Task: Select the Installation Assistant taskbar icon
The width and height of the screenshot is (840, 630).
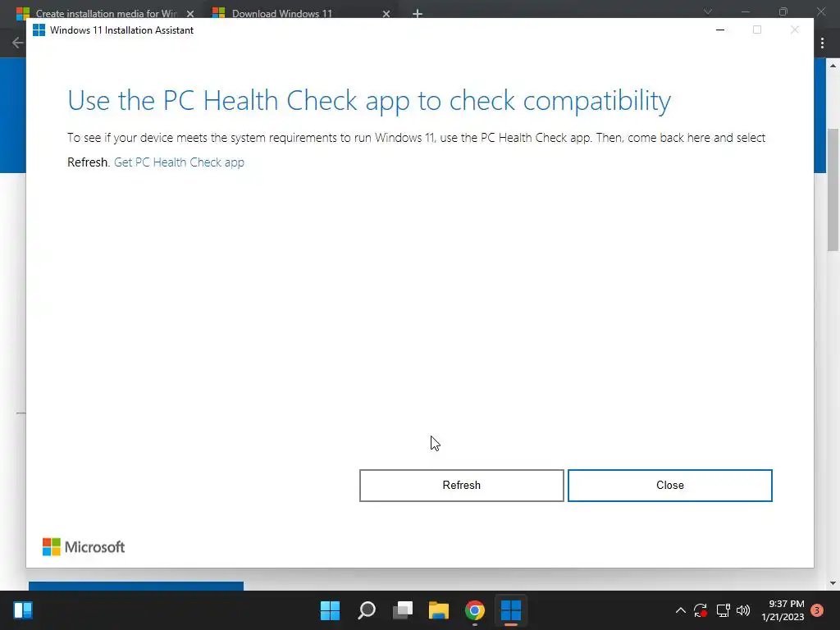Action: pyautogui.click(x=511, y=610)
